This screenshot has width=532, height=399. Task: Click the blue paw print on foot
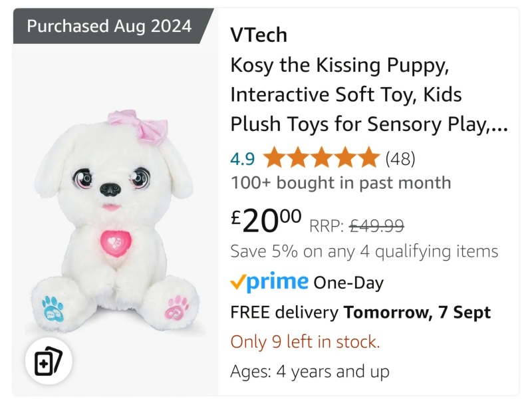point(53,307)
